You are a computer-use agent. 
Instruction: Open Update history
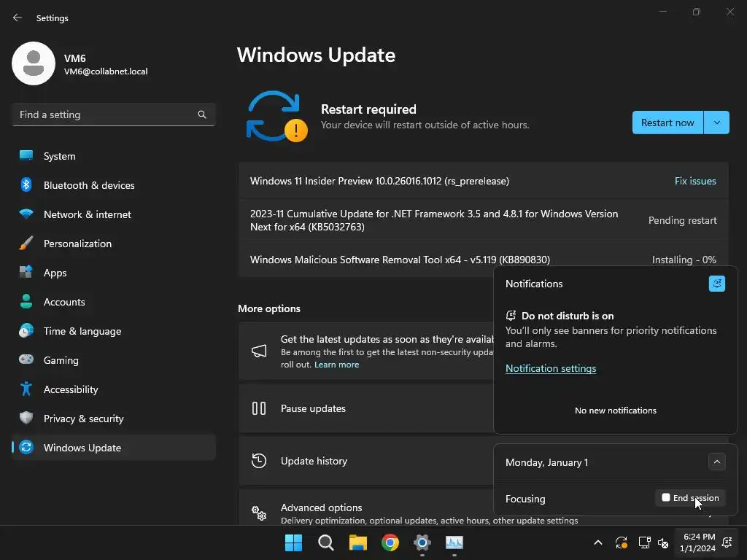[x=366, y=461]
